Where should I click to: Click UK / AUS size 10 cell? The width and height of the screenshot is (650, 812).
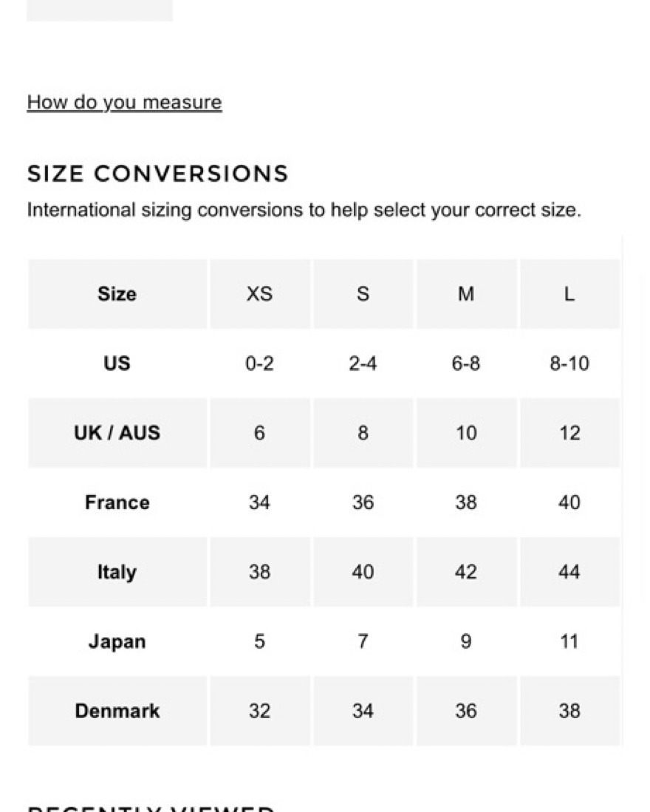pyautogui.click(x=466, y=433)
